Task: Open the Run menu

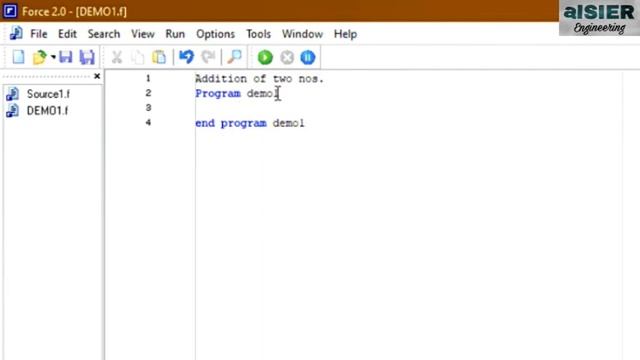Action: point(175,34)
